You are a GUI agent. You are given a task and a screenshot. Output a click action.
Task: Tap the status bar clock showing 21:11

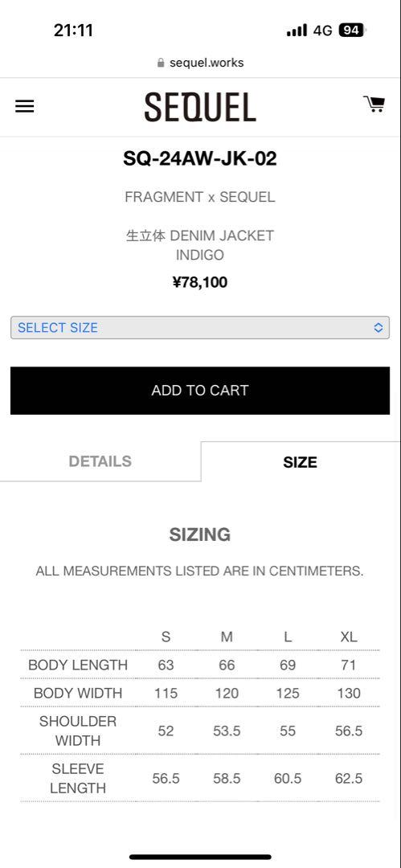(74, 31)
